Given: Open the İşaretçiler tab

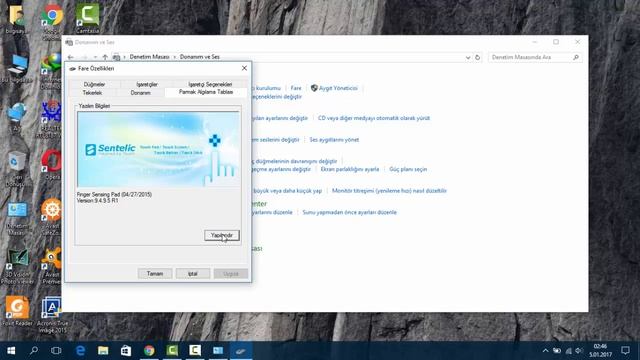Looking at the screenshot, I should click(147, 84).
